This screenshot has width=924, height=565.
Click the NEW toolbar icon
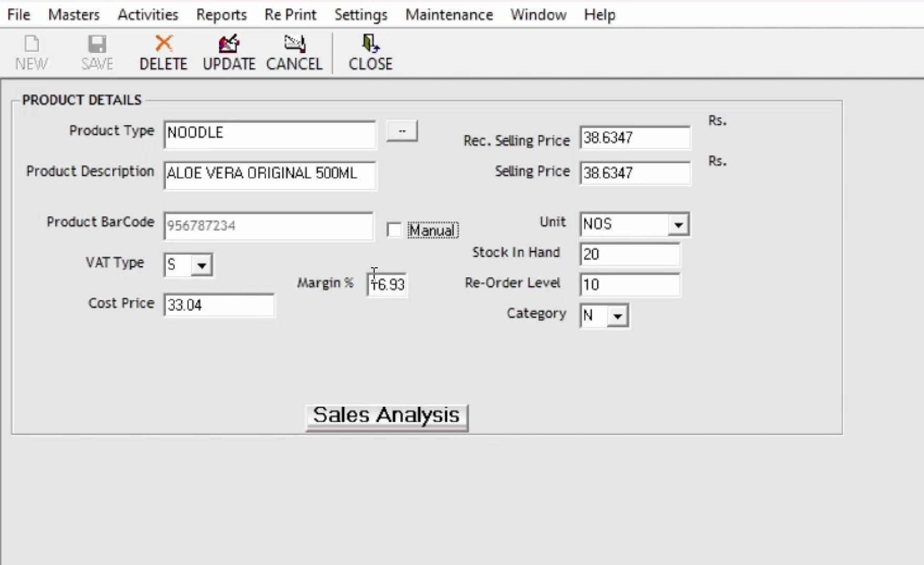tap(31, 44)
